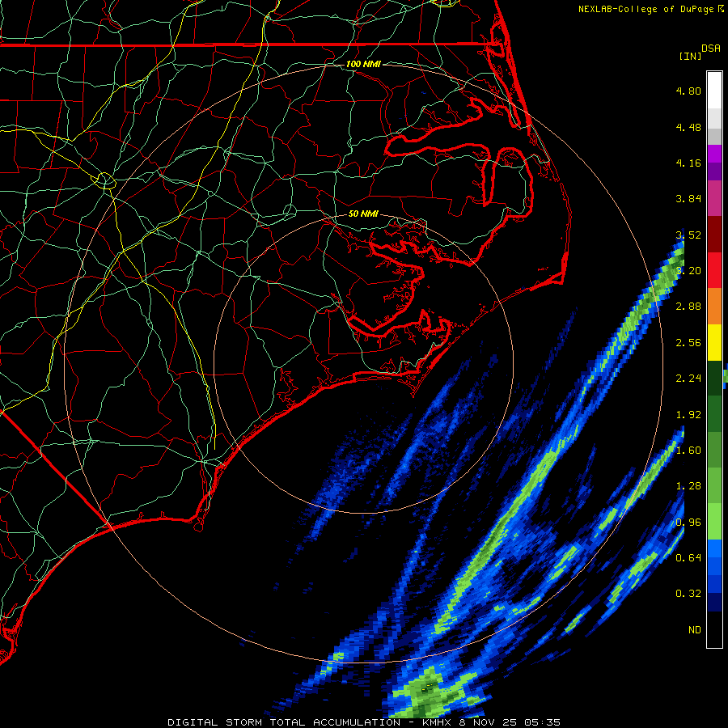This screenshot has width=728, height=728.
Task: Click the 50 NMI range ring label
Action: tap(363, 214)
